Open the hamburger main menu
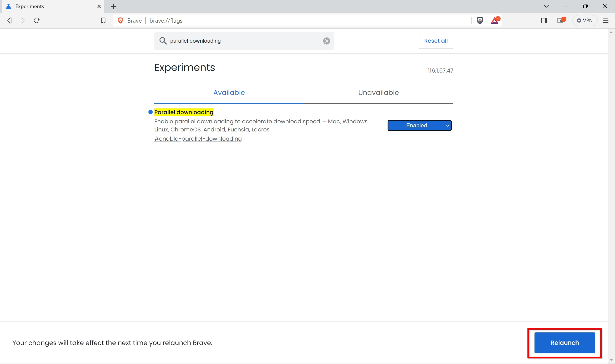 point(605,21)
